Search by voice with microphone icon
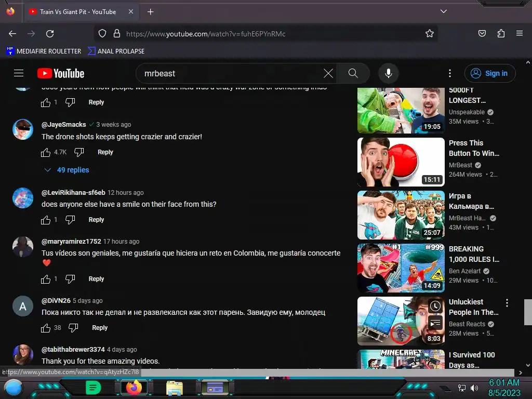This screenshot has height=399, width=532. [389, 73]
